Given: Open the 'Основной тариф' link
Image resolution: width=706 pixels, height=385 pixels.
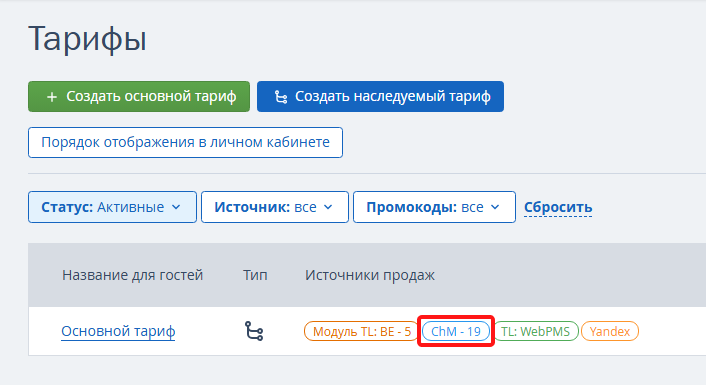Looking at the screenshot, I should point(118,331).
